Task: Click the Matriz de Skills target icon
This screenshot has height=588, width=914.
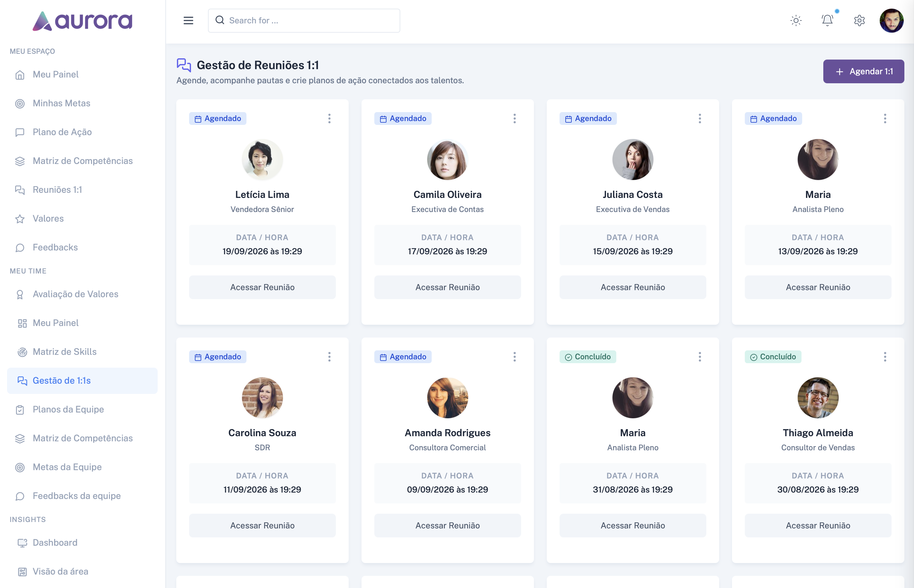Action: click(22, 352)
